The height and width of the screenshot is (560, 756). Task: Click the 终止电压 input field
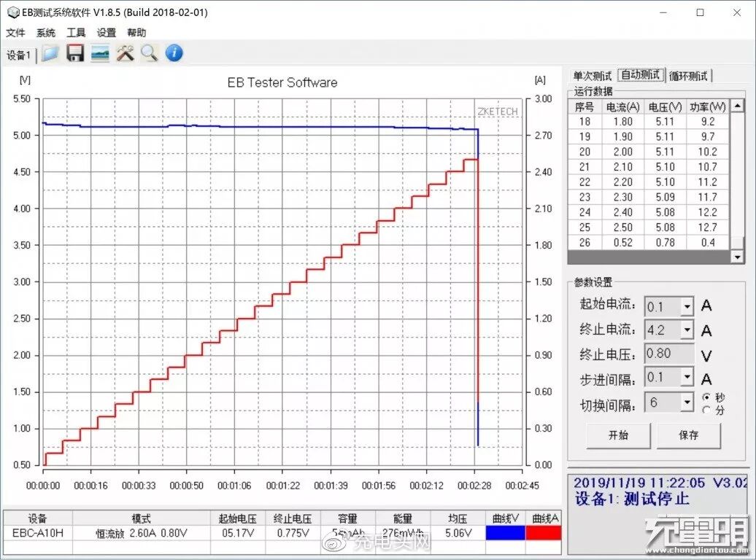pyautogui.click(x=670, y=353)
